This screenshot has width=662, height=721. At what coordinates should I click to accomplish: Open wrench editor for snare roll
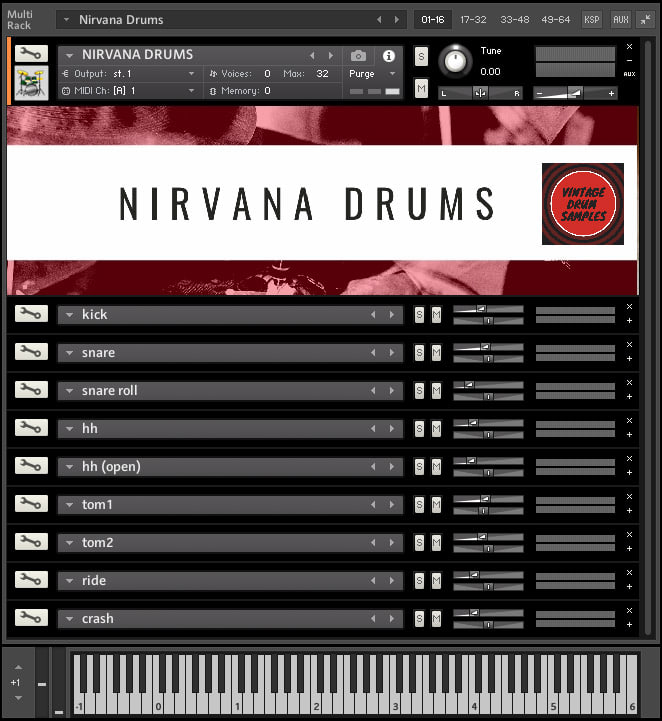pyautogui.click(x=31, y=389)
